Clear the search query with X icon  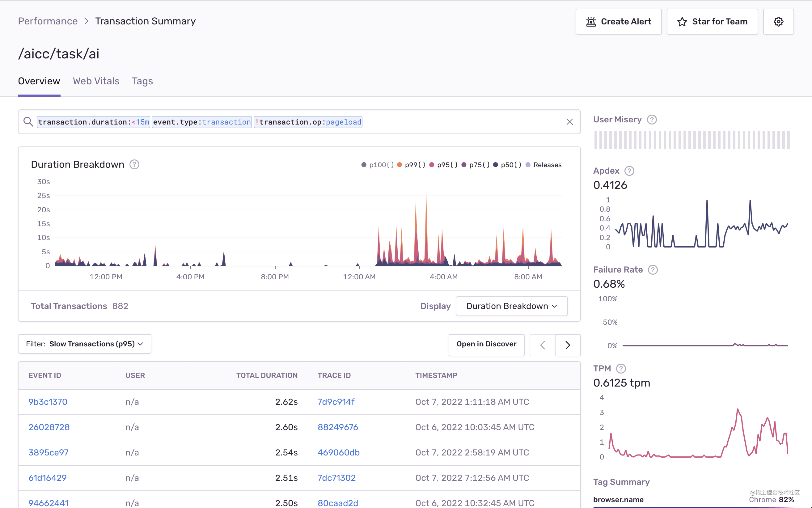click(569, 122)
